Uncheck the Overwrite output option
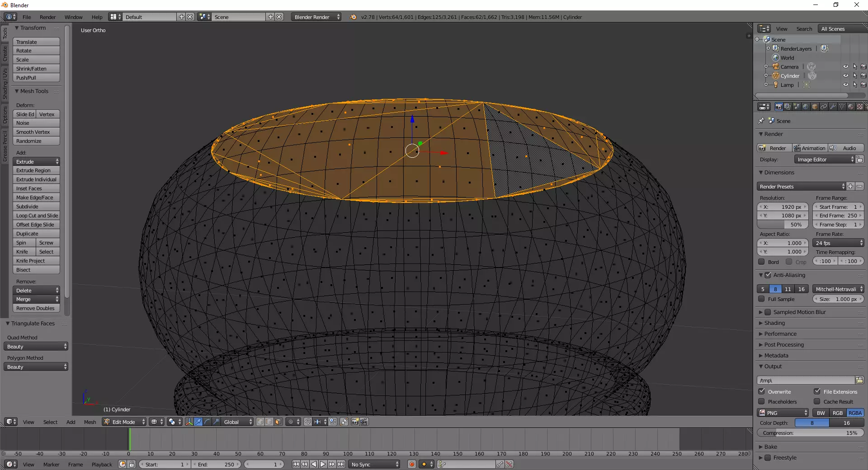 point(762,391)
